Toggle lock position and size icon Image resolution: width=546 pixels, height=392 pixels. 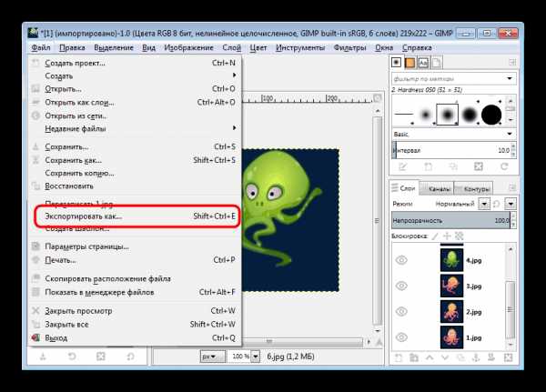447,236
